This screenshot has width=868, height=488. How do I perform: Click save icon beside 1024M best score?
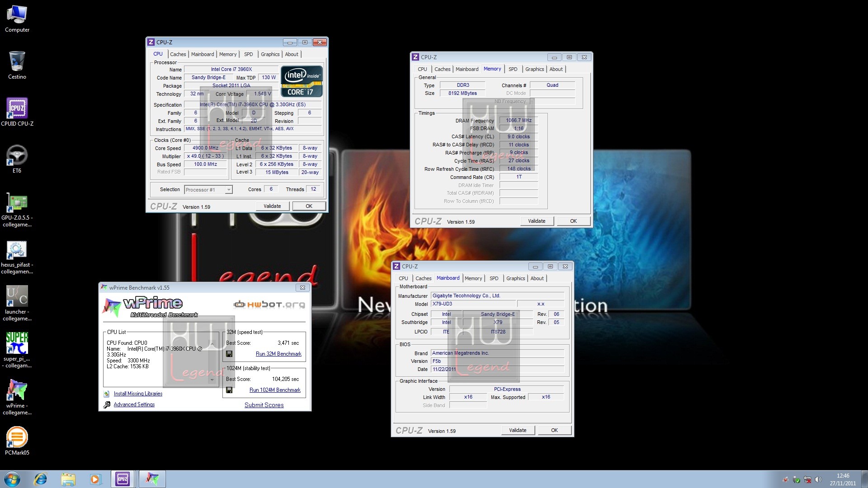[229, 390]
